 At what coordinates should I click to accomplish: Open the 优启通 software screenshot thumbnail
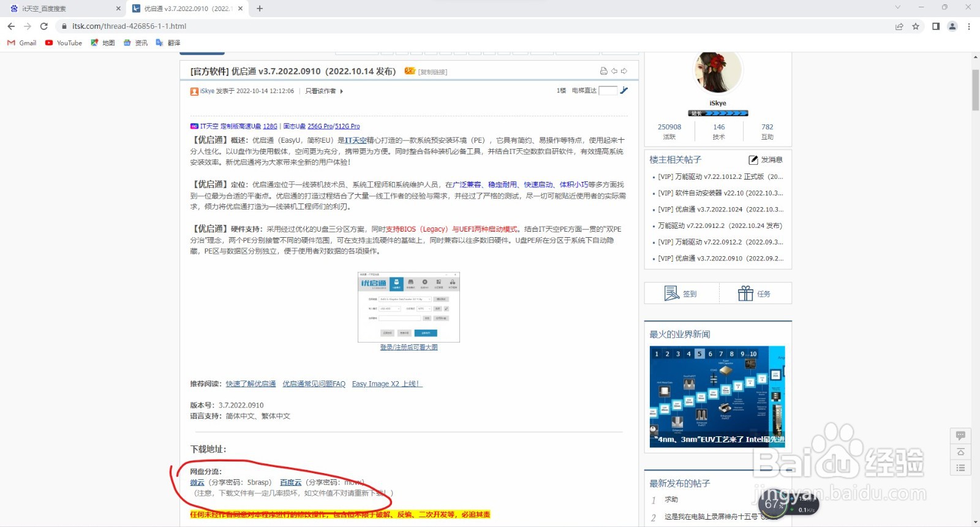click(409, 307)
